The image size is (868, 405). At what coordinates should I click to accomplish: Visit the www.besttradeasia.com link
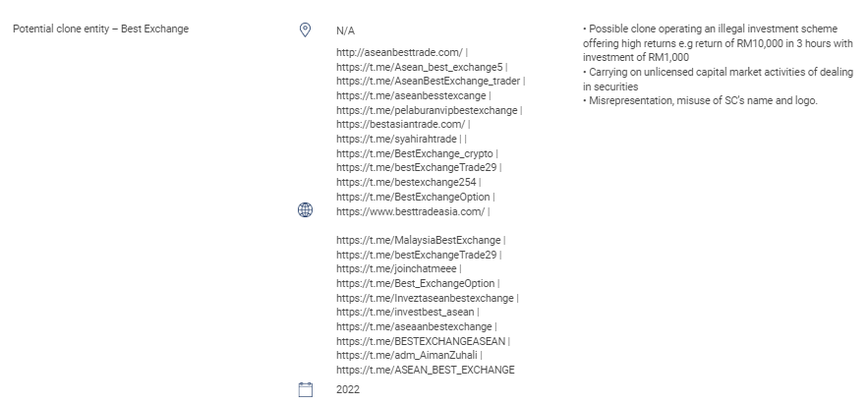(410, 211)
